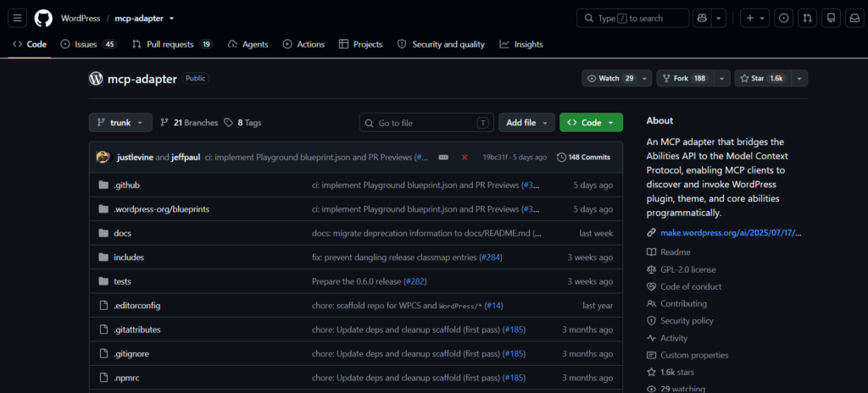Go to GitHub home via Octocat logo
This screenshot has height=393, width=868.
click(43, 19)
